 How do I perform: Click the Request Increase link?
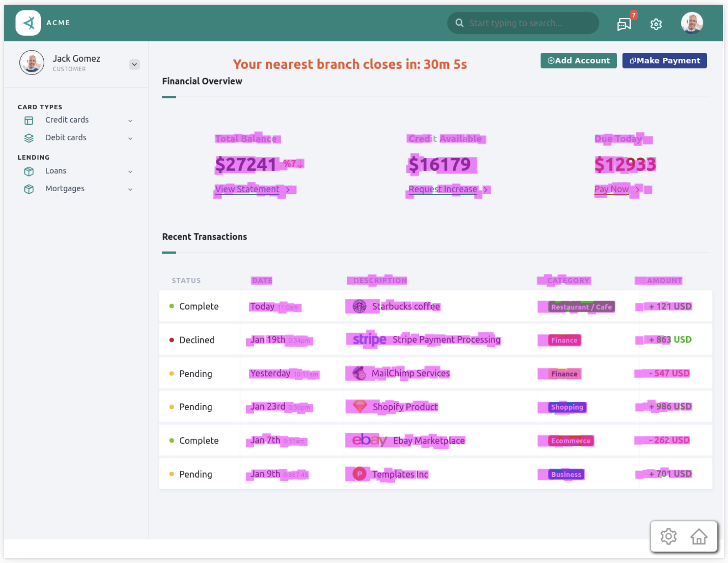[443, 189]
